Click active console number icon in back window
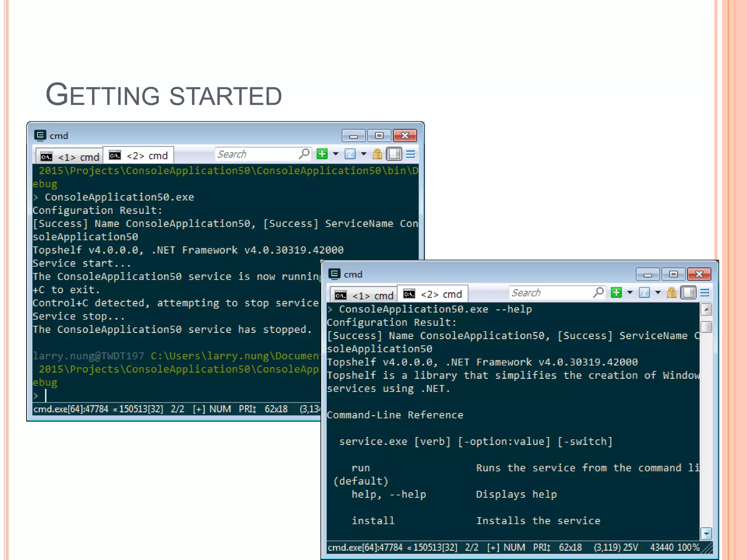This screenshot has height=560, width=747. pyautogui.click(x=350, y=154)
